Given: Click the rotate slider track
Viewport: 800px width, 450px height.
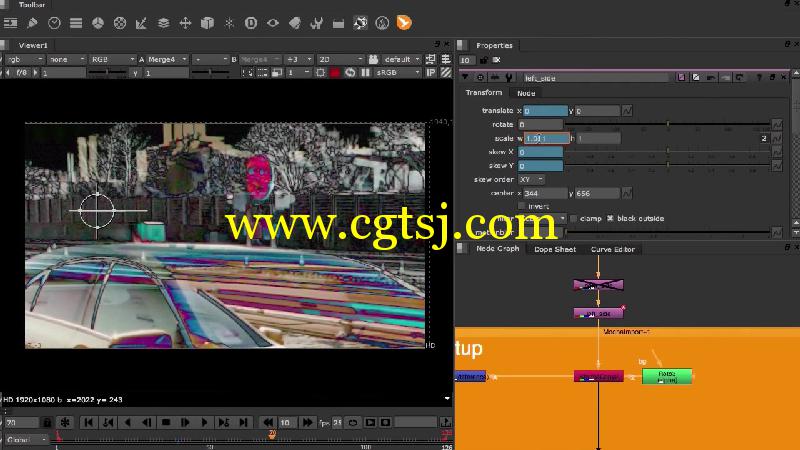Looking at the screenshot, I should (x=667, y=124).
